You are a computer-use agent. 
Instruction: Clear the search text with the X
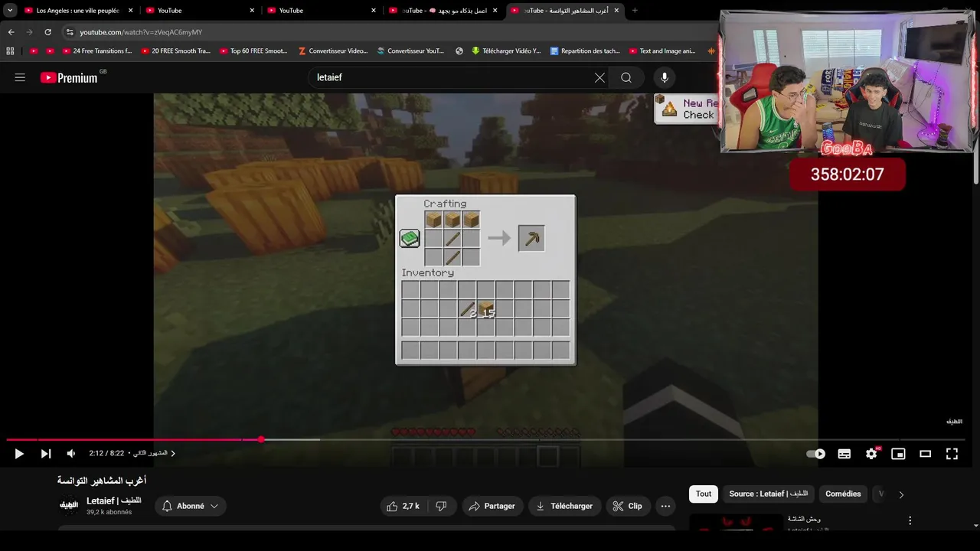pos(599,77)
